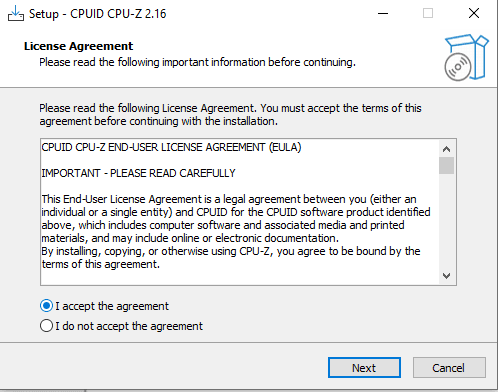Screen dimensions: 498x392
Task: Minimize the CPU-Z setup window
Action: click(x=383, y=13)
